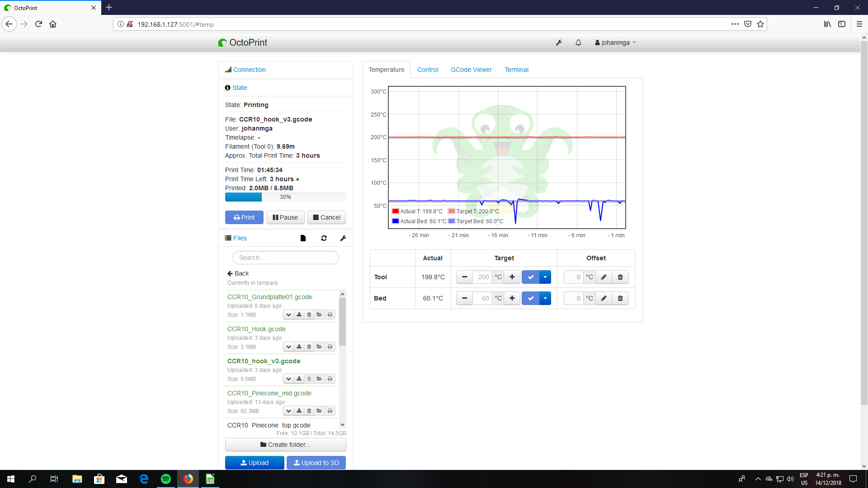Bookmark this page star icon
This screenshot has height=488, width=868.
(x=760, y=24)
